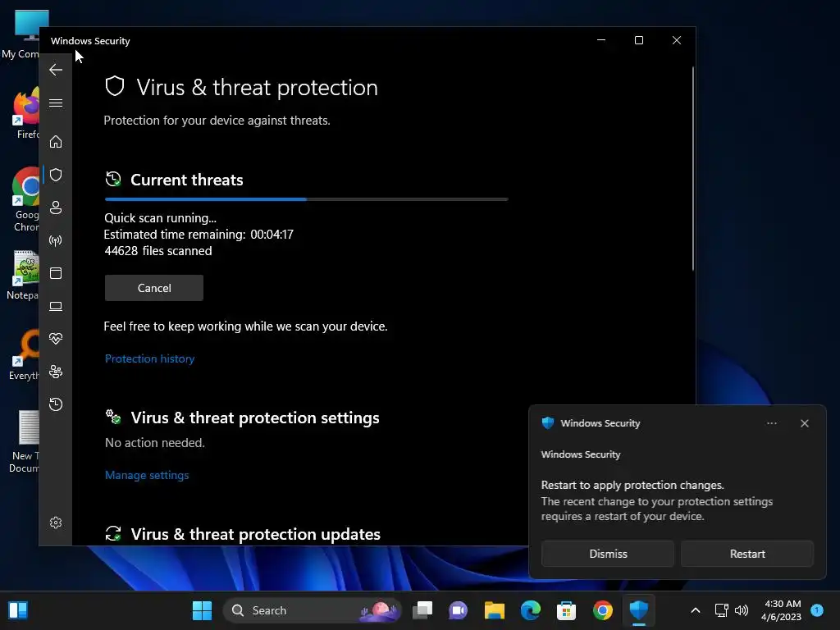The height and width of the screenshot is (630, 840).
Task: Click the Virus & threat protection page title
Action: click(257, 87)
